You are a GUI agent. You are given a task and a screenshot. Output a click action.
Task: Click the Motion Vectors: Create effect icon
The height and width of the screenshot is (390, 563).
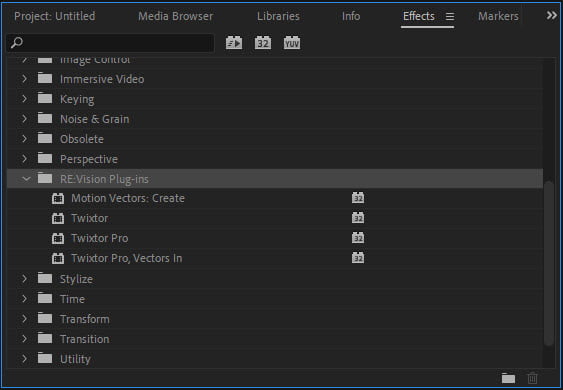(58, 198)
